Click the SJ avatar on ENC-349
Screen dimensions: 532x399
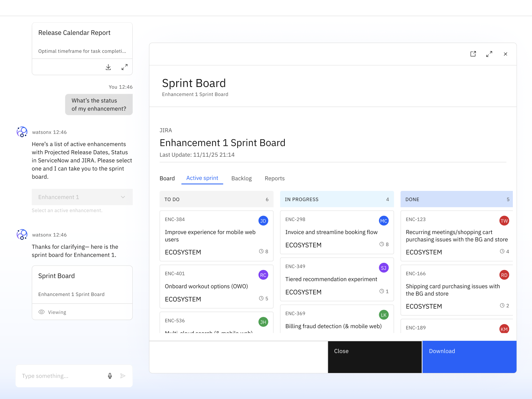[384, 268]
